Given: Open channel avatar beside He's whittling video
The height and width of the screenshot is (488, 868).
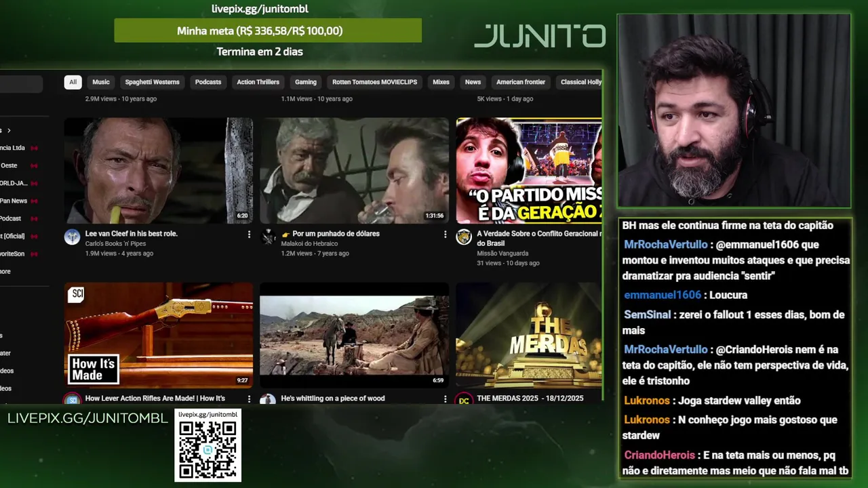Looking at the screenshot, I should (x=268, y=399).
